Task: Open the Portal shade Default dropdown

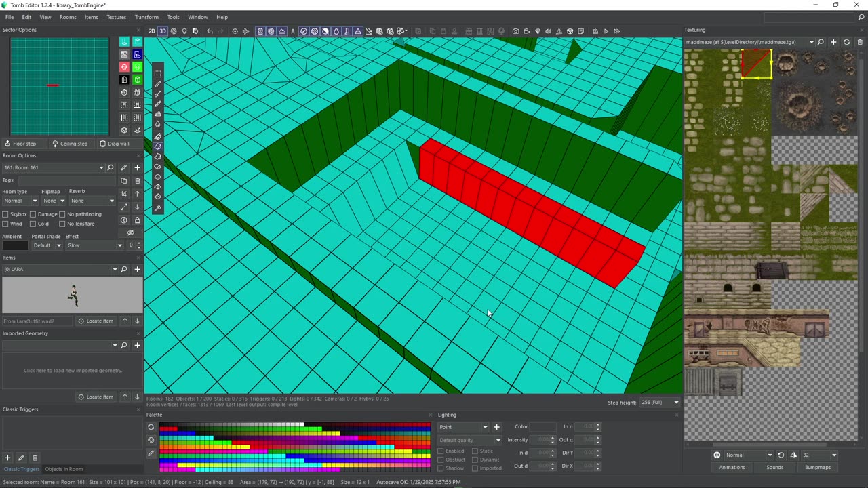Action: (x=46, y=245)
